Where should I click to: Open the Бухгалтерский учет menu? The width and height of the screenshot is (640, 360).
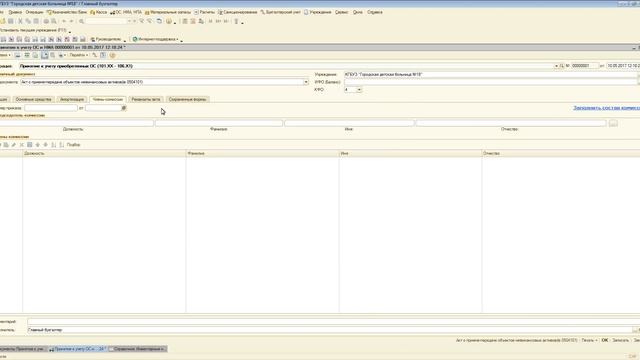pyautogui.click(x=281, y=12)
